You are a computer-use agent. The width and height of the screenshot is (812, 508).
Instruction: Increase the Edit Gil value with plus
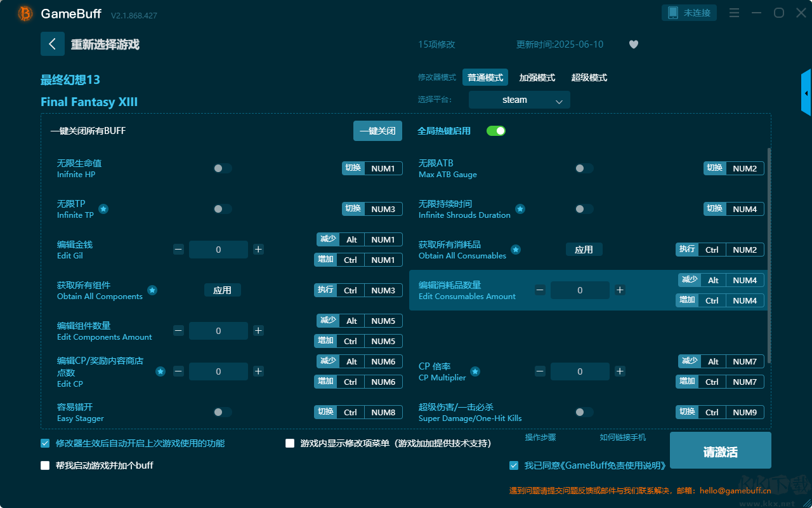coord(258,250)
